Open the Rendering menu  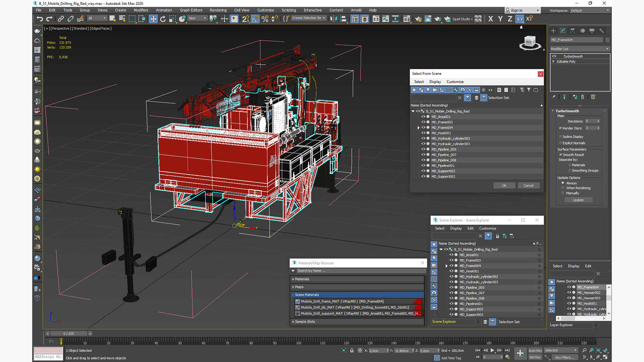218,10
